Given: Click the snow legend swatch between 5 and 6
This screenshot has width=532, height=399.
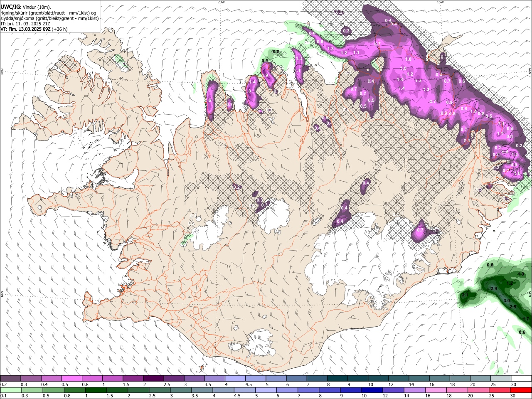Looking at the screenshot, I should (x=276, y=379).
